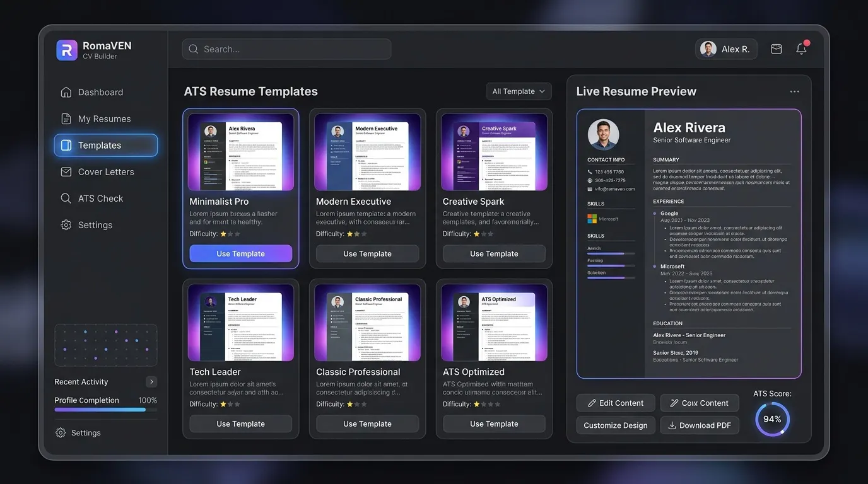
Task: Click the Coix Content button
Action: pos(700,403)
